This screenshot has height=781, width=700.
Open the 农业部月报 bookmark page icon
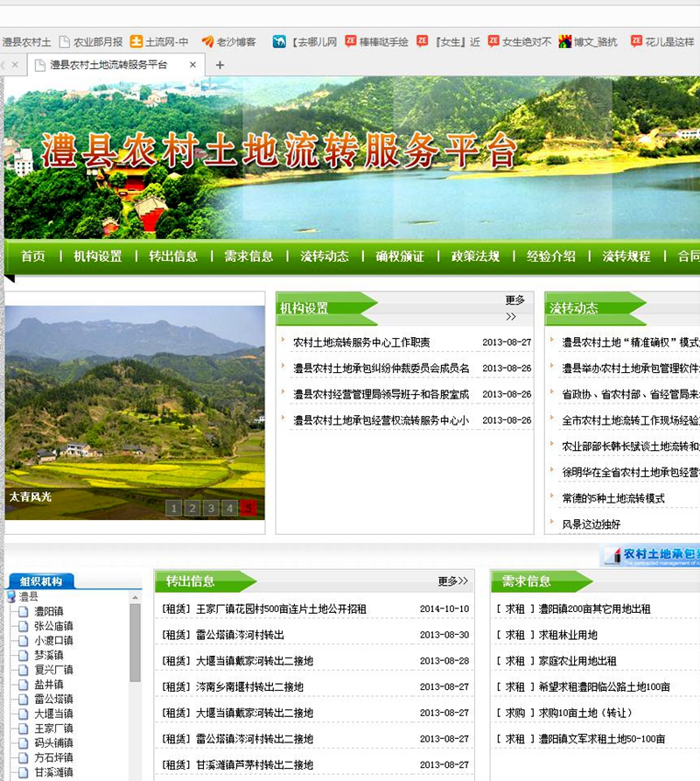click(64, 42)
